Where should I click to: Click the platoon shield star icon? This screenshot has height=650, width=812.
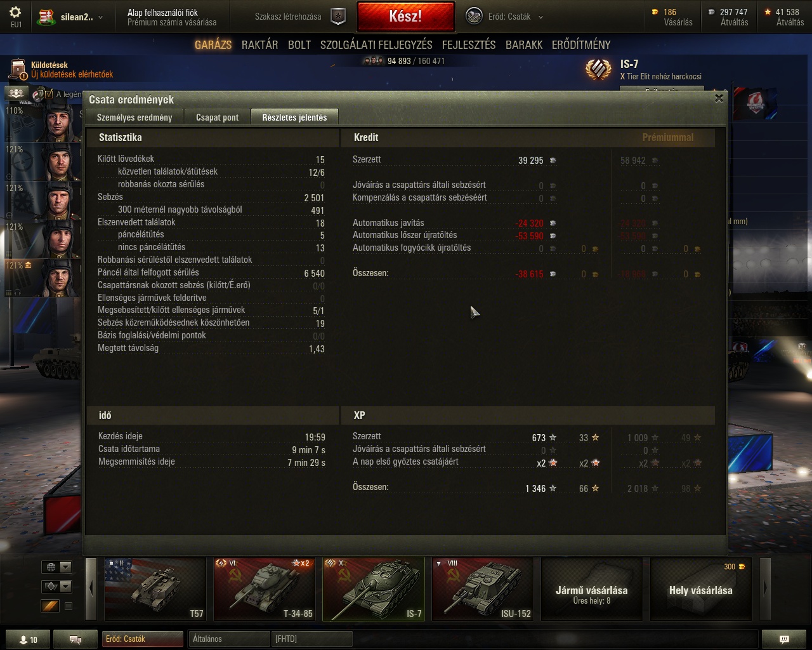coord(339,17)
